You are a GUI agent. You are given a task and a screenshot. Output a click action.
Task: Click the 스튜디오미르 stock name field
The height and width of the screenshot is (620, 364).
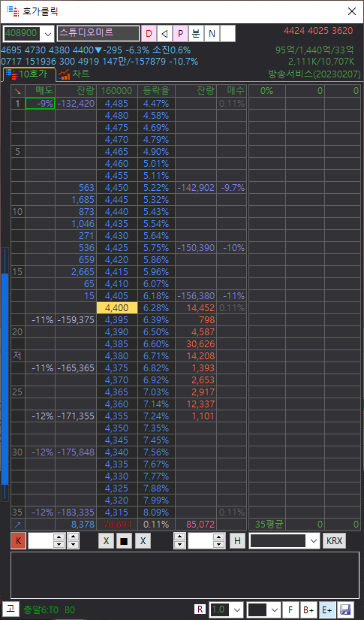click(98, 34)
